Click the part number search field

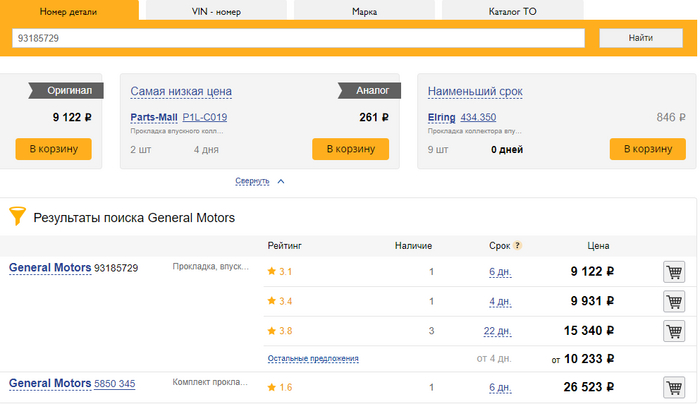[297, 38]
